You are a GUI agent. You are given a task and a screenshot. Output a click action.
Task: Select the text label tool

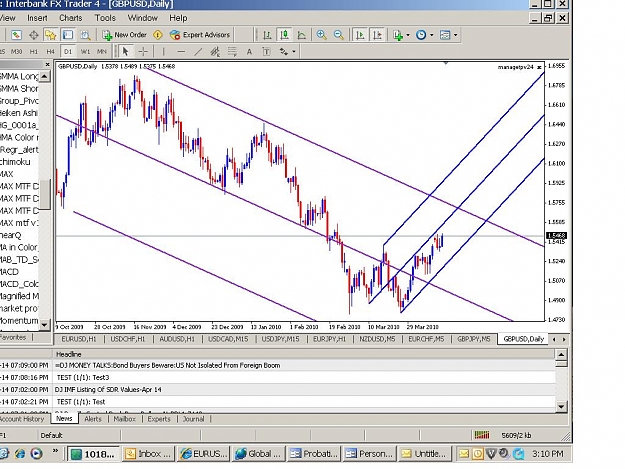coord(266,51)
